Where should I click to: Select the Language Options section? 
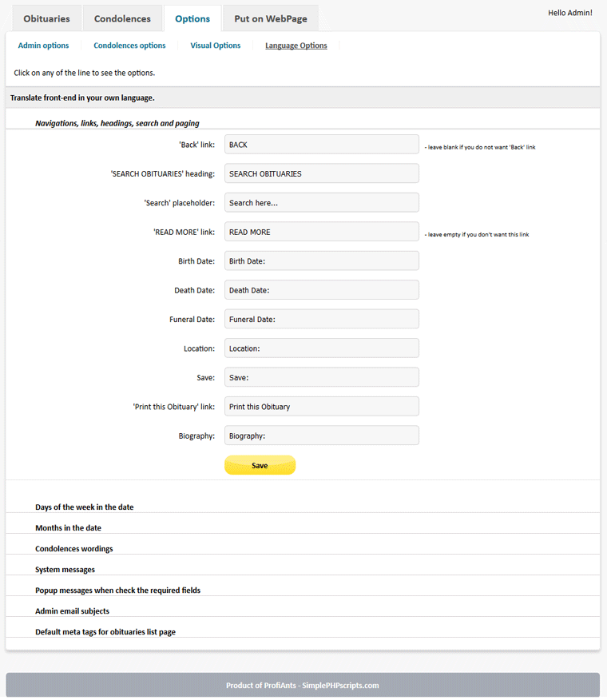tap(296, 46)
